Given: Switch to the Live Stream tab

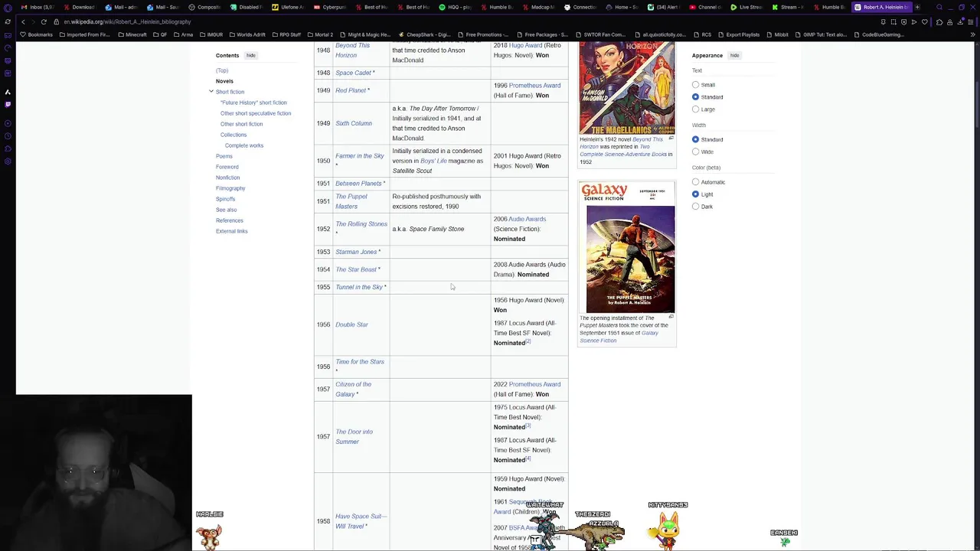Looking at the screenshot, I should [745, 7].
